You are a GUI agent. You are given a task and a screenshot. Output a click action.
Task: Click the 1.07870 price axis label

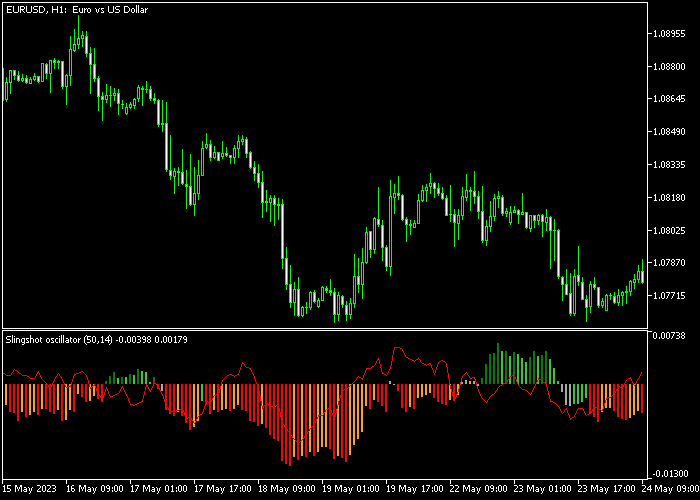coord(669,263)
